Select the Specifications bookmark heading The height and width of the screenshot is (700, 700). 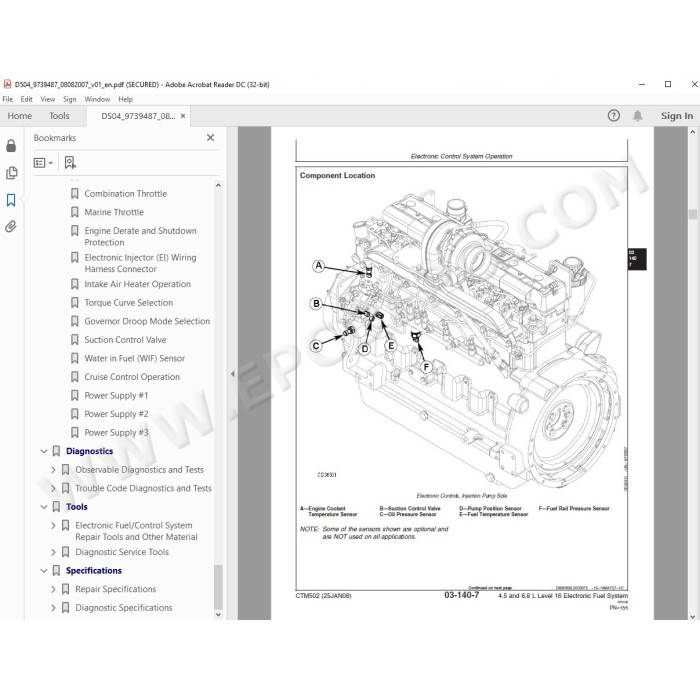point(94,571)
